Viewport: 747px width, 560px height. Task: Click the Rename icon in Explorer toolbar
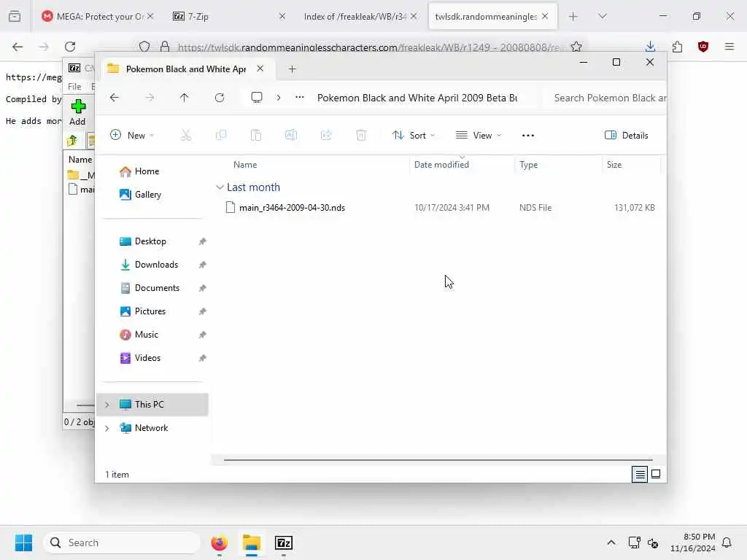tap(291, 135)
